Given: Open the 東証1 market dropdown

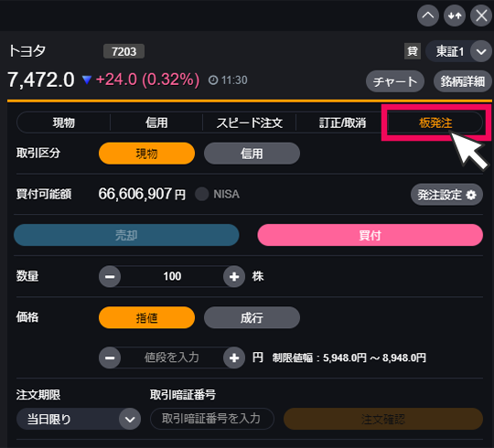Looking at the screenshot, I should [x=458, y=51].
